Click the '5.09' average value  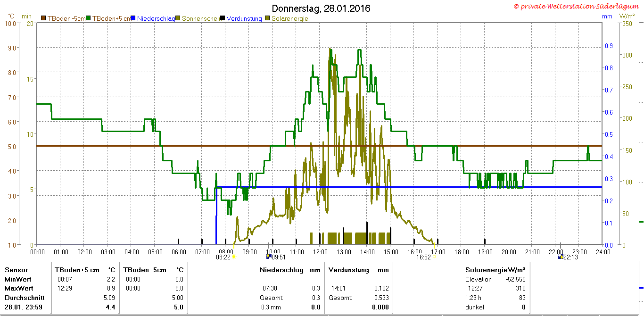point(109,298)
